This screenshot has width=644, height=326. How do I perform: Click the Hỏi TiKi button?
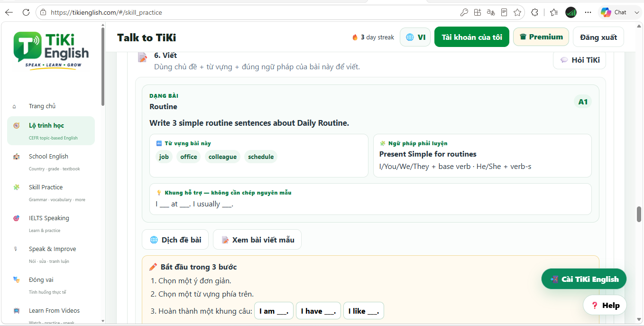[580, 60]
